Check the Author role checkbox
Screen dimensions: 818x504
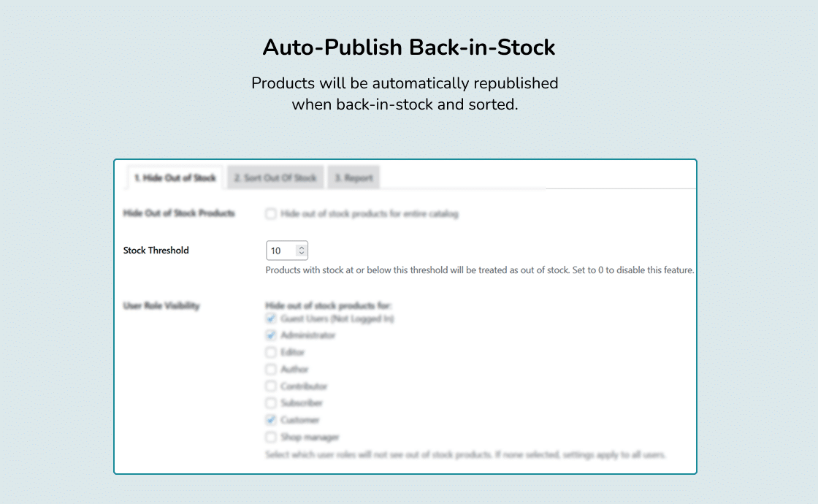pyautogui.click(x=271, y=370)
